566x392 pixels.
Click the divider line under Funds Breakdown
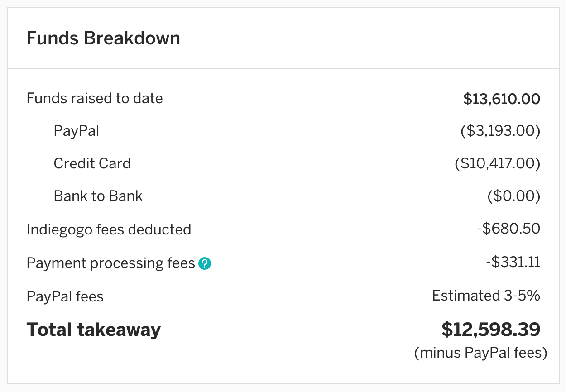point(283,68)
